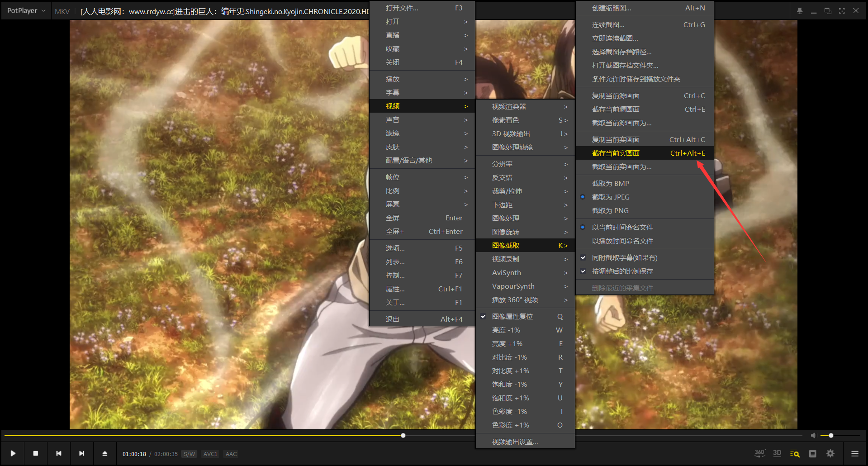The width and height of the screenshot is (868, 466).
Task: Expand the 字幕 submenu
Action: tap(422, 92)
